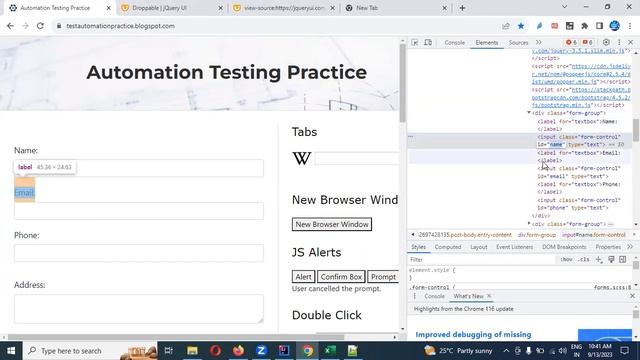Close the What's New drawer tab
The height and width of the screenshot is (360, 640).
pos(489,296)
